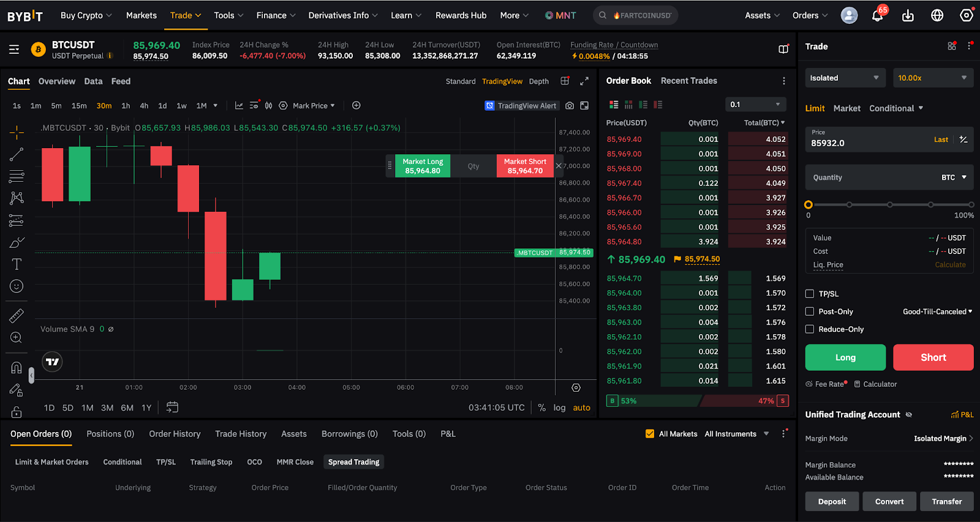Open the Calculator link
Viewport: 980px width, 522px height.
(876, 384)
